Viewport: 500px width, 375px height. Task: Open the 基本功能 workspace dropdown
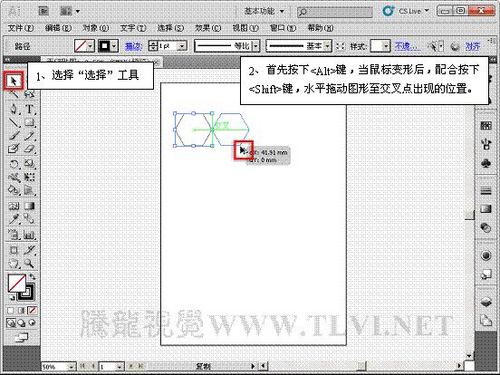click(264, 11)
